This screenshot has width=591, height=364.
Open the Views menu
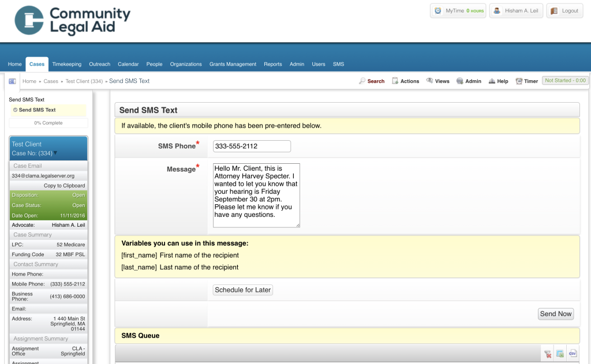[437, 81]
